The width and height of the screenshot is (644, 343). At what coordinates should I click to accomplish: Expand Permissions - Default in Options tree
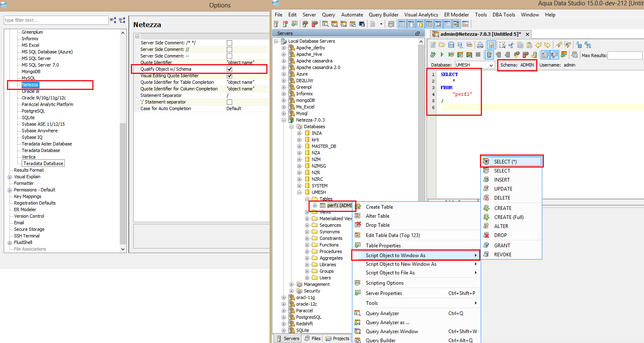click(x=10, y=190)
